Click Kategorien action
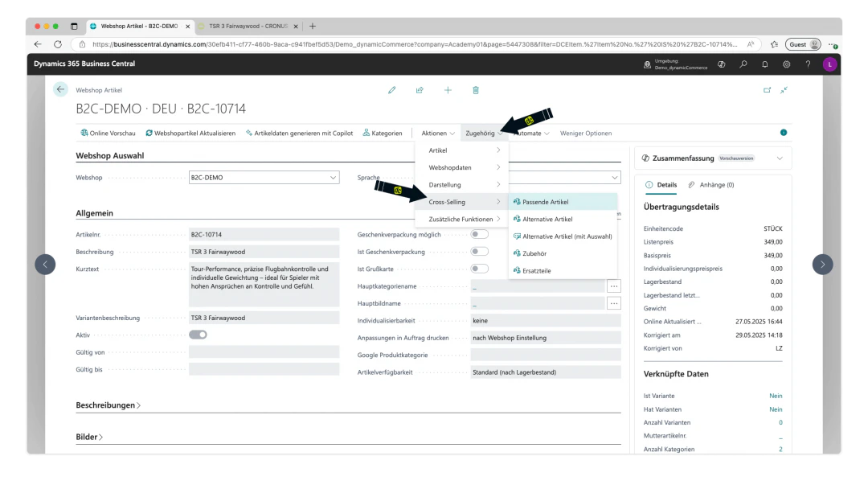 pos(383,133)
